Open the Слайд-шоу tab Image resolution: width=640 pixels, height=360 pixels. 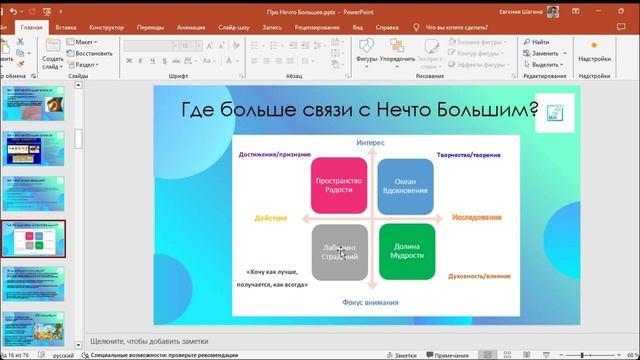click(x=233, y=27)
